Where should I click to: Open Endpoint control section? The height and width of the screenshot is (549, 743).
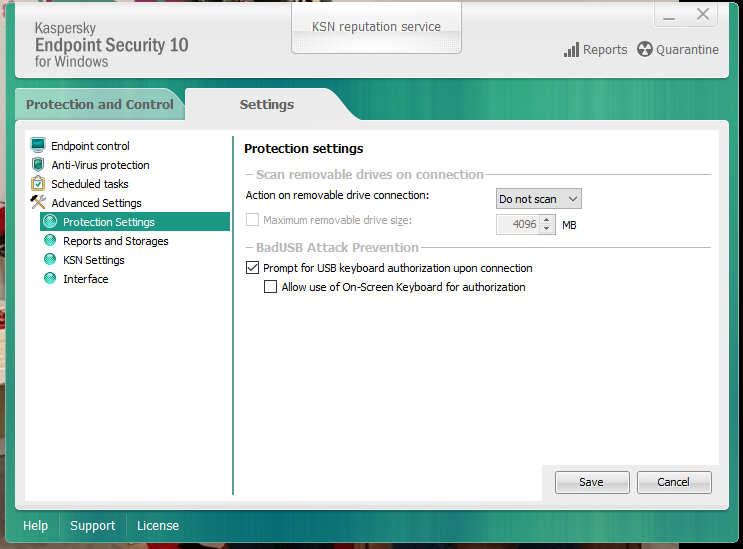pyautogui.click(x=90, y=146)
